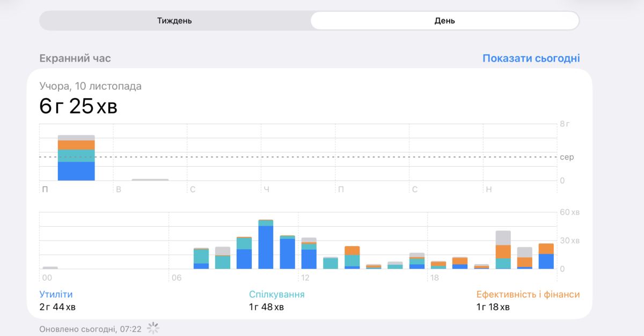Select Monday's stacked bar in weekly chart

click(x=76, y=158)
